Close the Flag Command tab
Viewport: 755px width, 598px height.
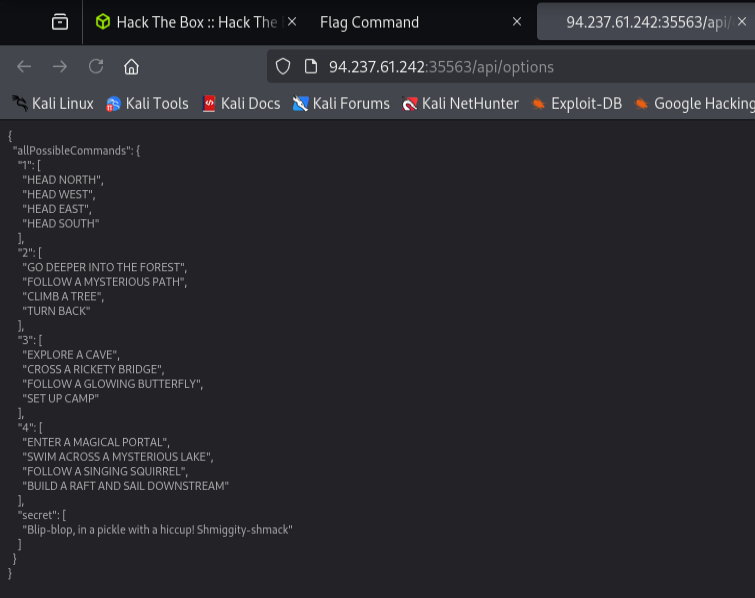coord(517,22)
